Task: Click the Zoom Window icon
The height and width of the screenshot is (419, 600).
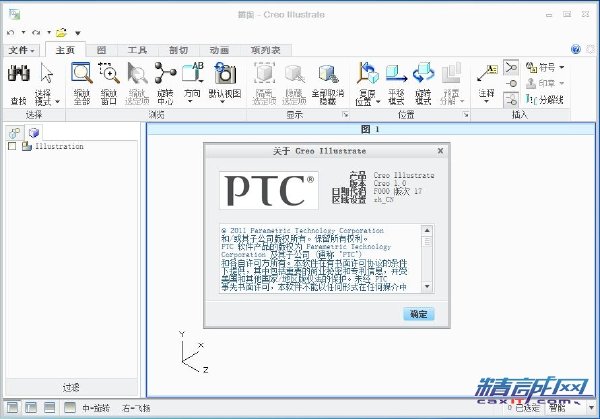Action: 109,73
